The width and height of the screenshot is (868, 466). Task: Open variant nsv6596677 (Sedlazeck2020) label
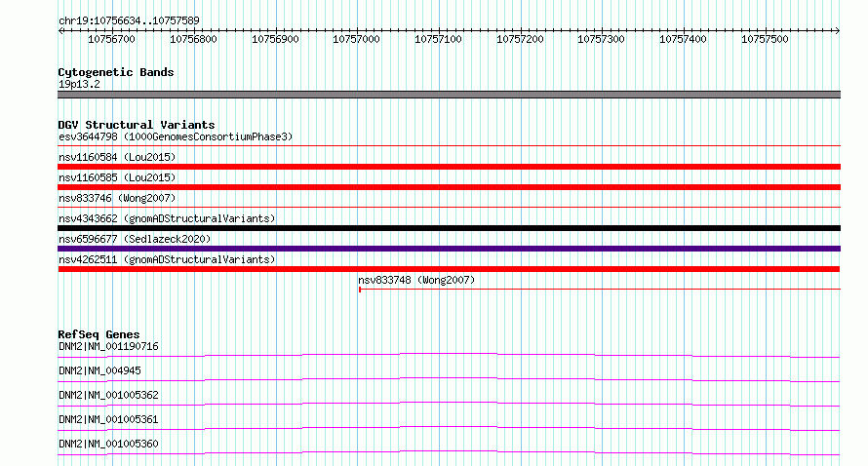coord(135,239)
